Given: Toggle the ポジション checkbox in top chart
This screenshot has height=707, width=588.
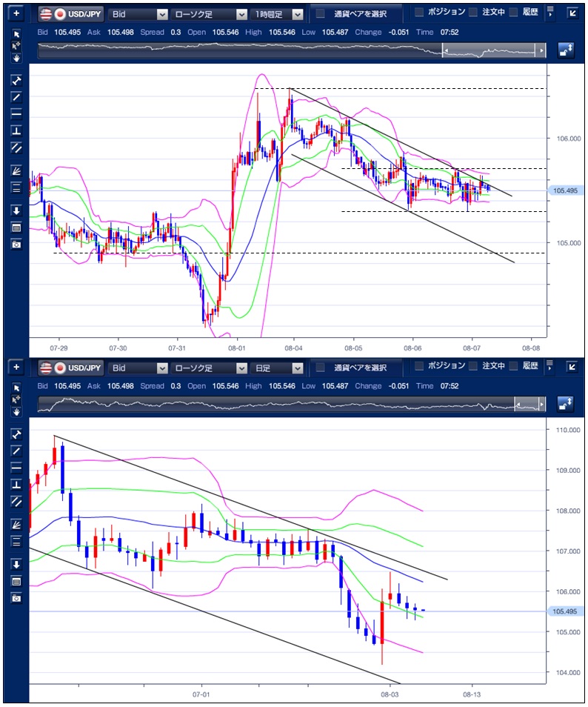Looking at the screenshot, I should [x=419, y=13].
